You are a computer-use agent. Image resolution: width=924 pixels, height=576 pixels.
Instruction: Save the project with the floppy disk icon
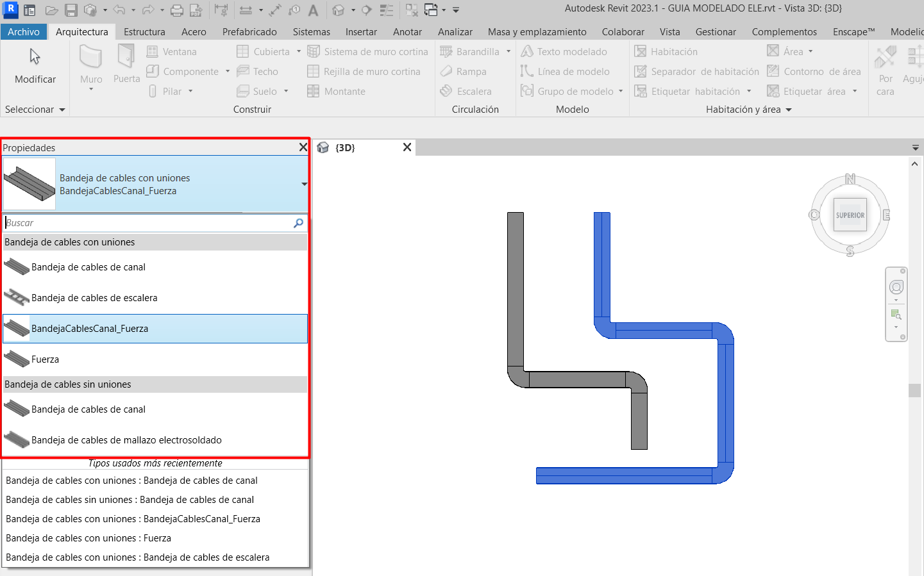[x=71, y=10]
